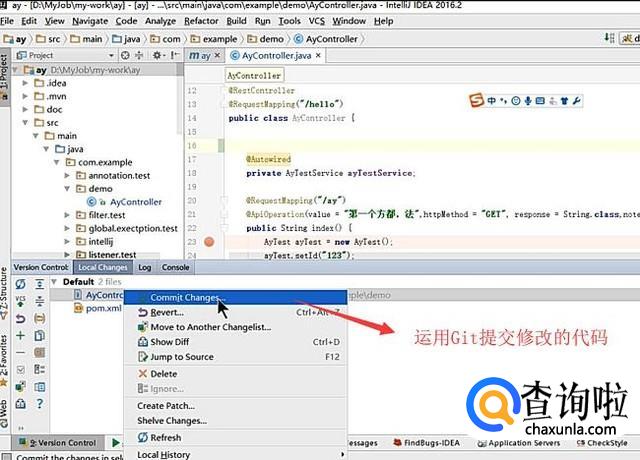Toggle the tool window quick access button at bottom-left corner
Screen dimensions: 640x460
[7, 456]
